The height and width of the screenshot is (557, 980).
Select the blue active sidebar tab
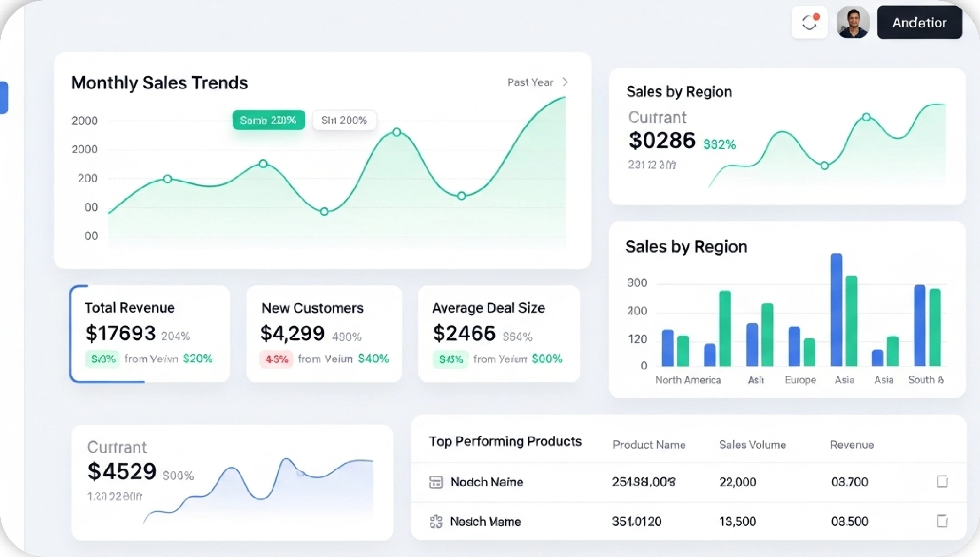coord(4,97)
